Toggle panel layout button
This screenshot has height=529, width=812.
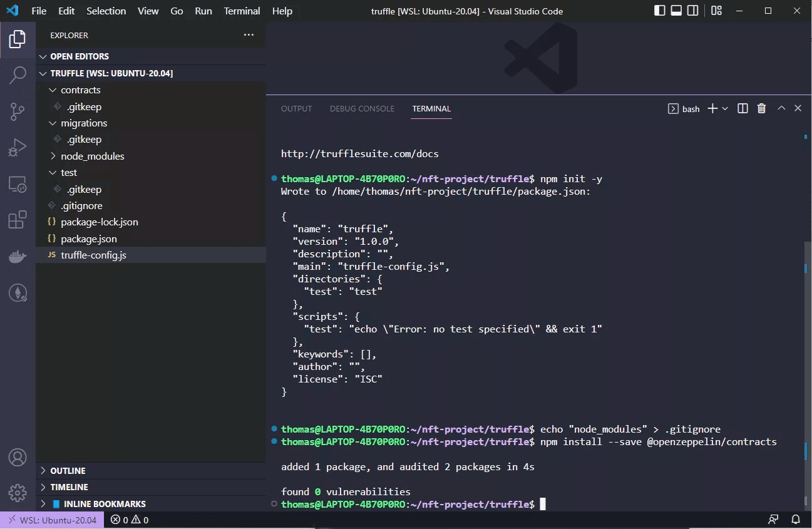pos(676,11)
